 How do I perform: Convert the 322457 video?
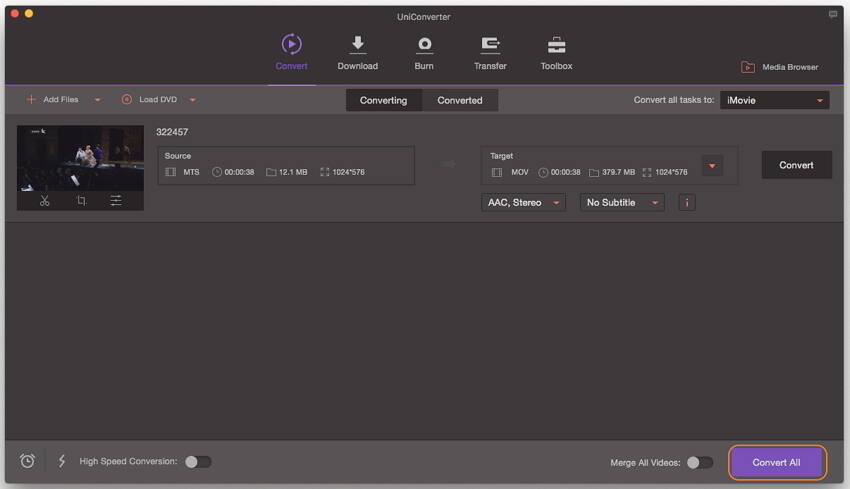click(x=796, y=165)
